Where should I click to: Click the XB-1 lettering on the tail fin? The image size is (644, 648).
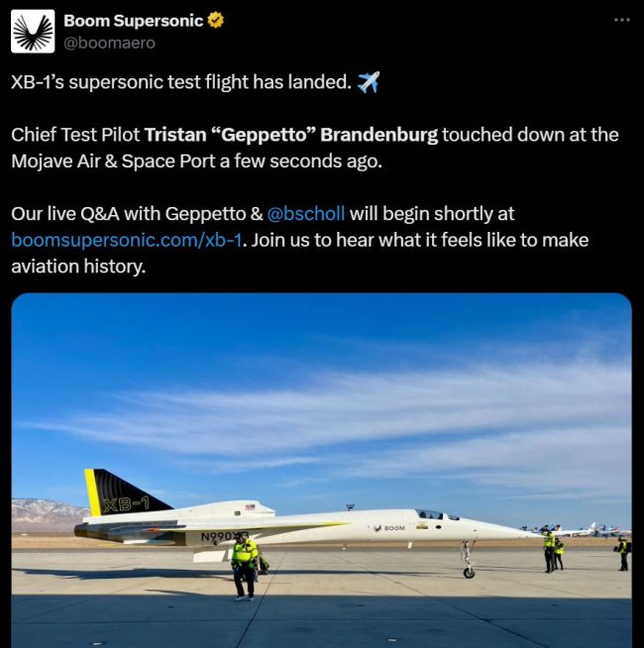(126, 504)
